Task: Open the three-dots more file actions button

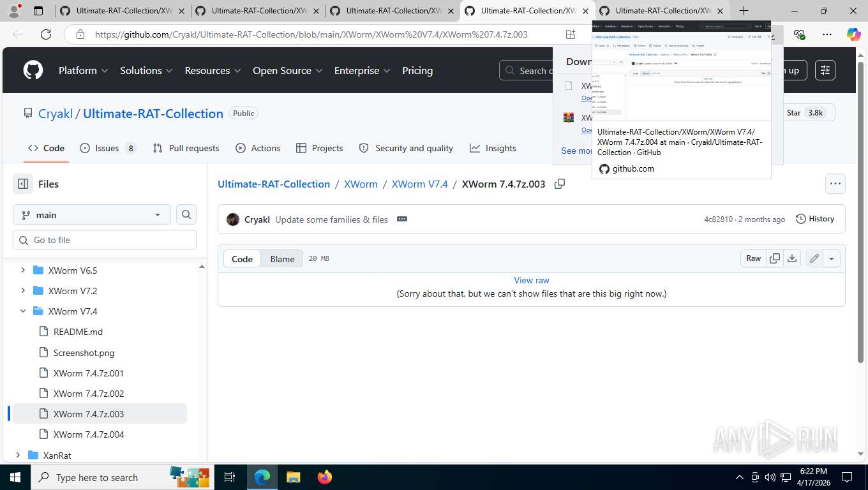Action: [x=835, y=184]
